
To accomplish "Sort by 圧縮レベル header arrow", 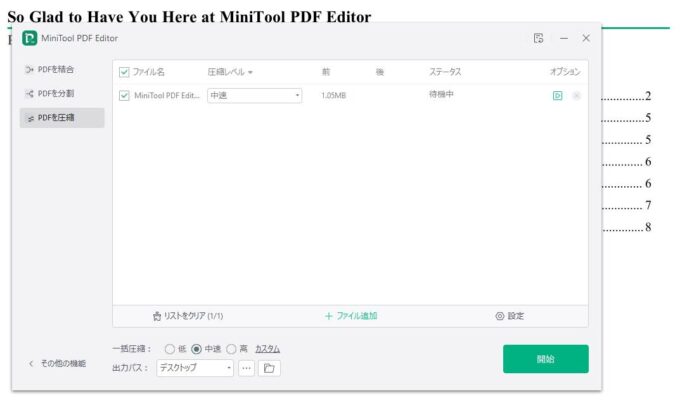I will 250,72.
